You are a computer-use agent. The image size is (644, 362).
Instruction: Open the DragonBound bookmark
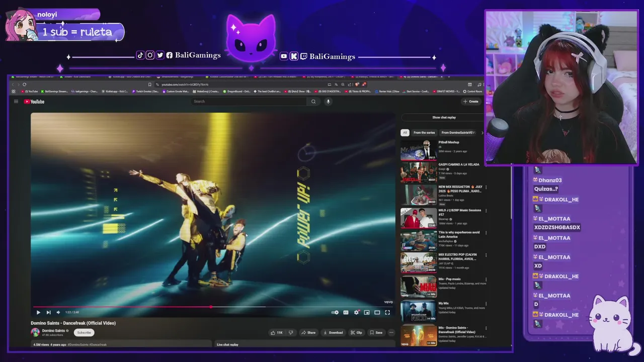(x=236, y=92)
